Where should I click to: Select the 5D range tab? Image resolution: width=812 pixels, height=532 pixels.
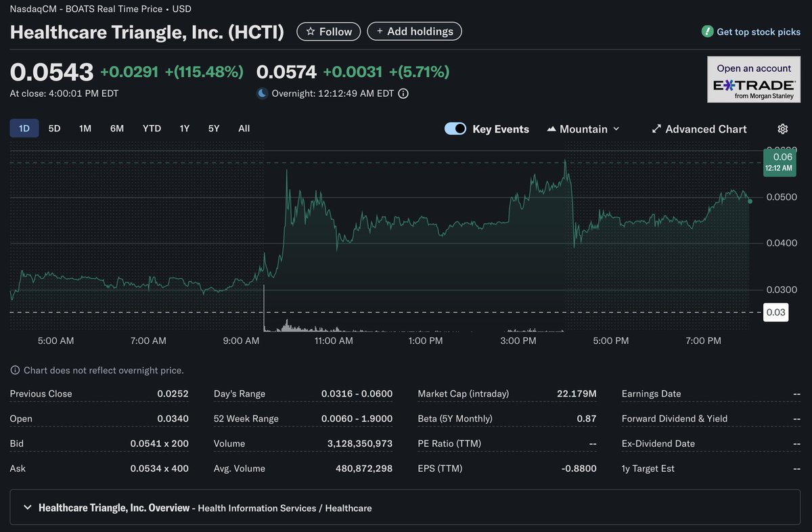click(55, 128)
